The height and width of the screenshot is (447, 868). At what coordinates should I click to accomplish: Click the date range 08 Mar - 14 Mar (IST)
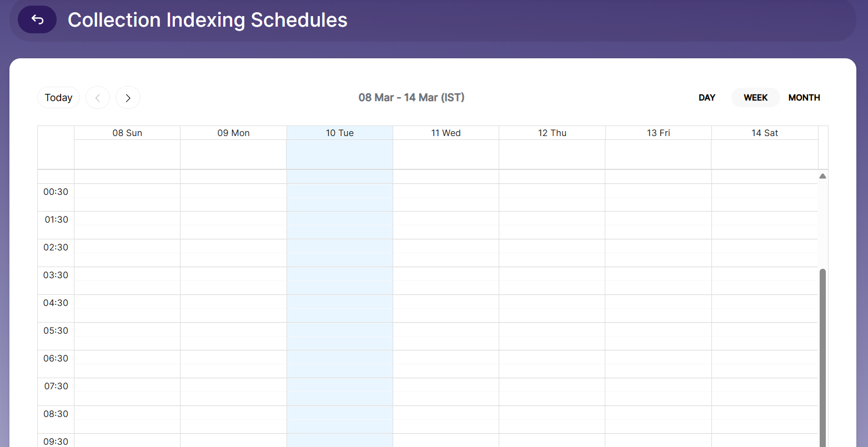(412, 98)
